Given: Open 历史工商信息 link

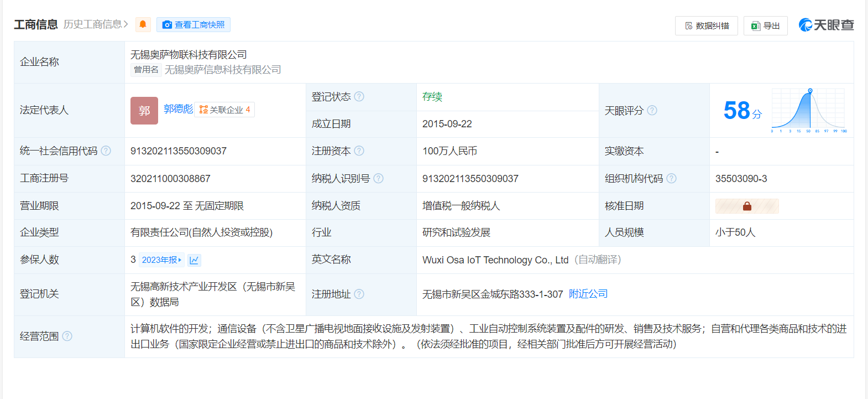Looking at the screenshot, I should (96, 24).
